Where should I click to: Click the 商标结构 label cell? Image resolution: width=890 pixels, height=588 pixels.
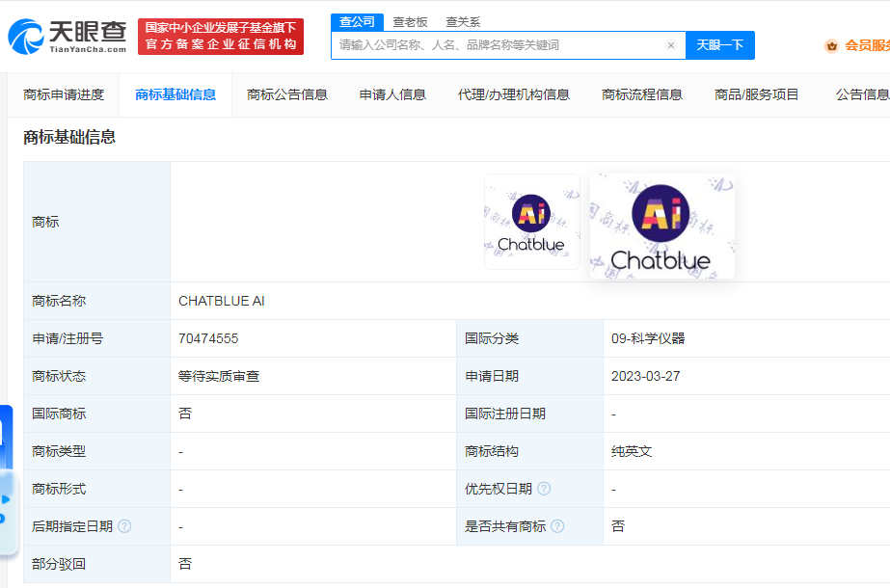529,451
